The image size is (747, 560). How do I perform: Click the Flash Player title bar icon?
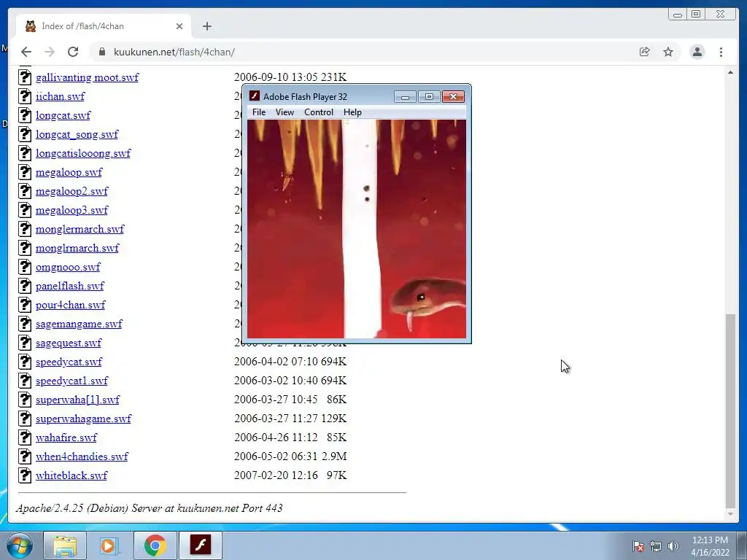tap(255, 96)
